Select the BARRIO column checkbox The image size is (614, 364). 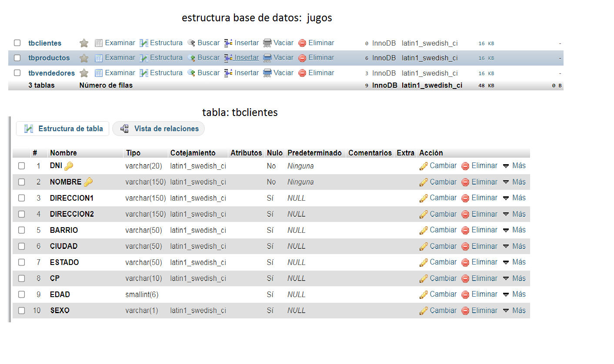pyautogui.click(x=21, y=230)
